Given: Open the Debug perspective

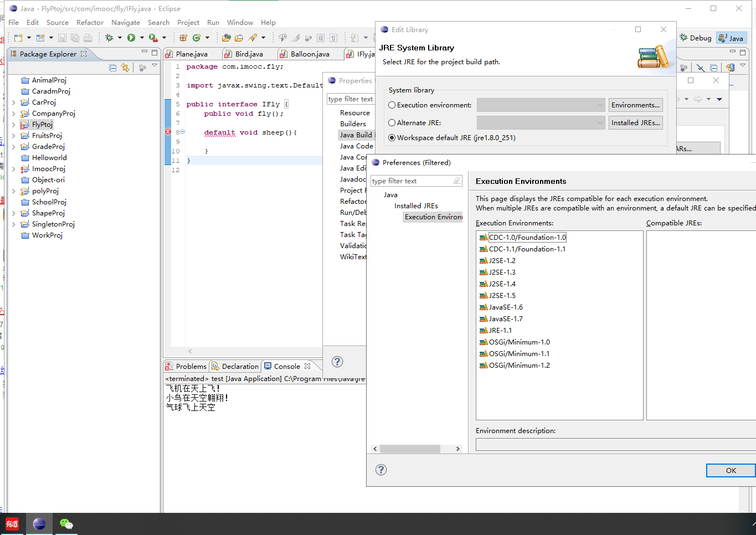Looking at the screenshot, I should 696,38.
